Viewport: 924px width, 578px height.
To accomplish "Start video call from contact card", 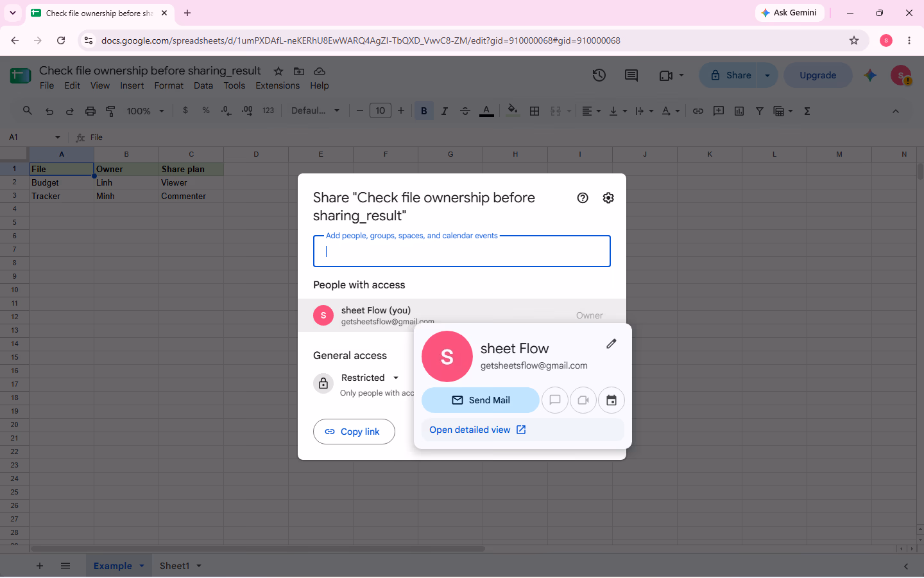I will (583, 400).
